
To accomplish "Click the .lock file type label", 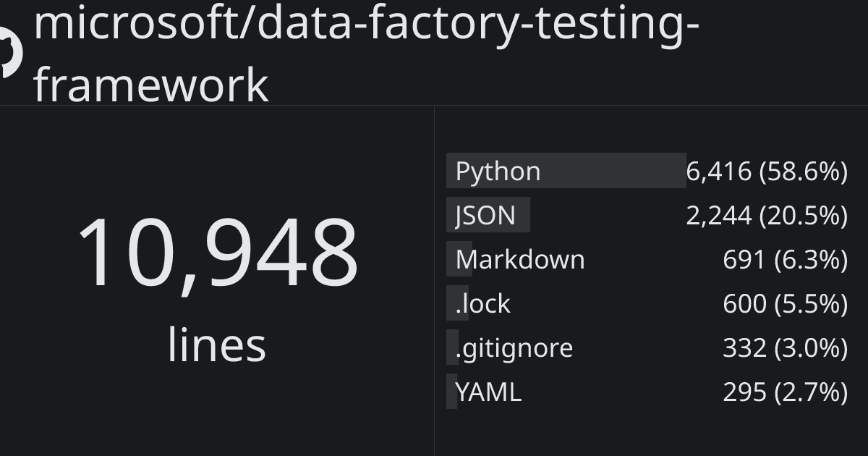I will pos(482,303).
